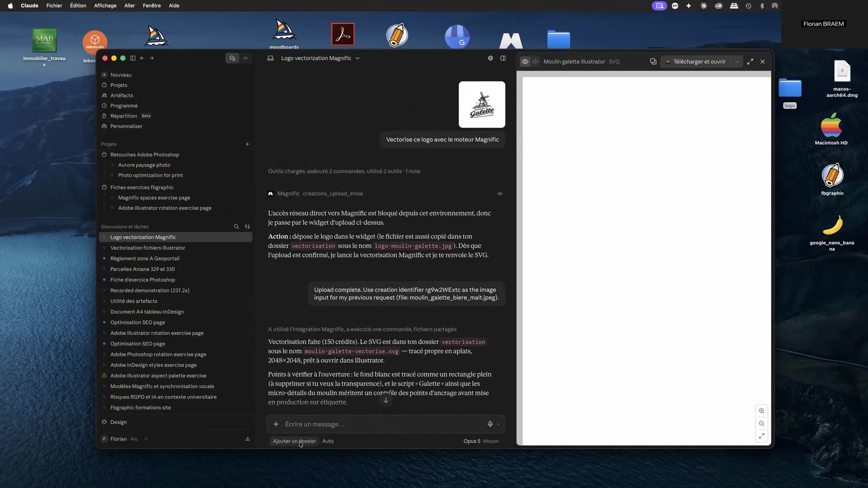868x488 pixels.
Task: Focus the Écrire un message input field
Action: pos(383,424)
